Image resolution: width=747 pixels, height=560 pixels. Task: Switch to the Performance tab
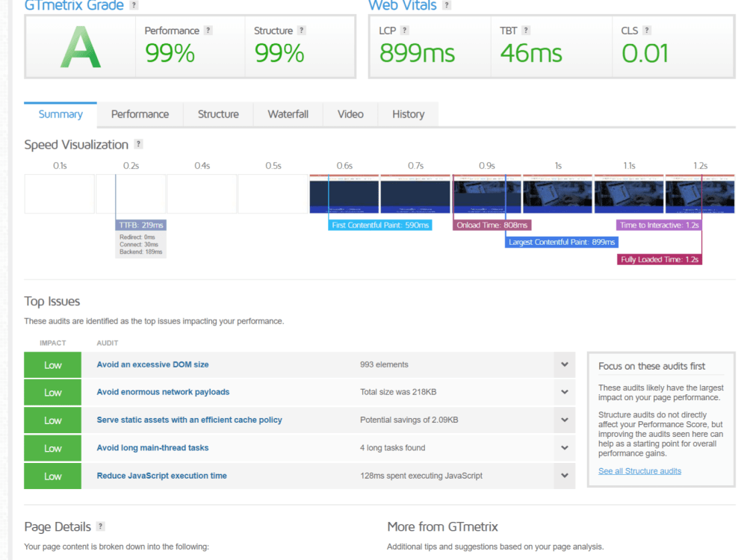pos(140,114)
